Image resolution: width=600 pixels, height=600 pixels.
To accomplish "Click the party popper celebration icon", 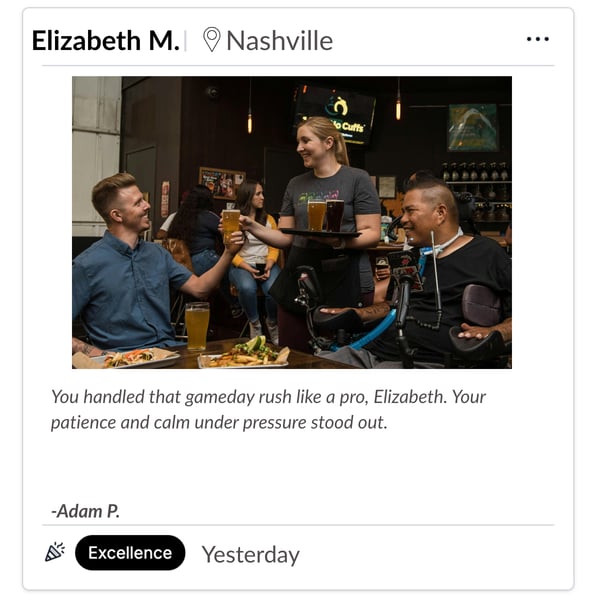I will [55, 552].
